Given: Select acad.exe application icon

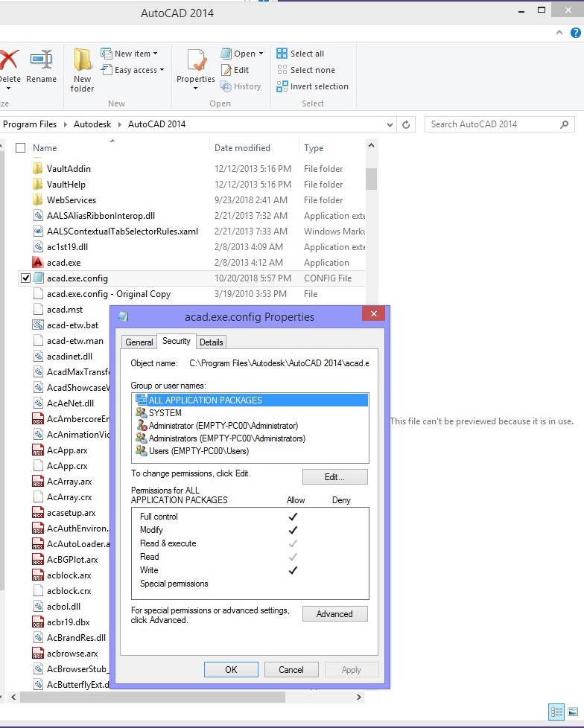Looking at the screenshot, I should [38, 263].
